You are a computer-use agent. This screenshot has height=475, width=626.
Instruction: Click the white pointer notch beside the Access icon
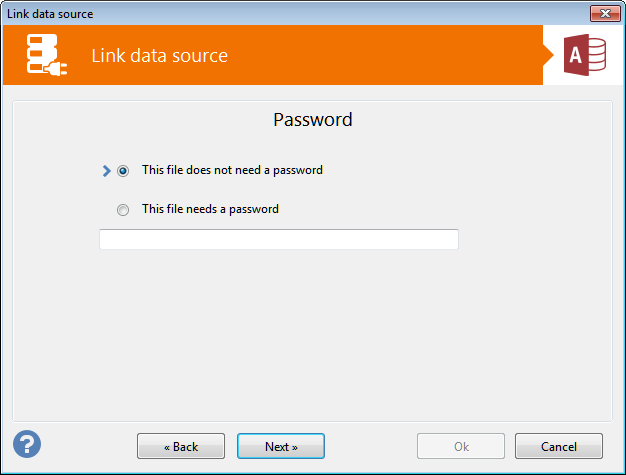click(549, 56)
